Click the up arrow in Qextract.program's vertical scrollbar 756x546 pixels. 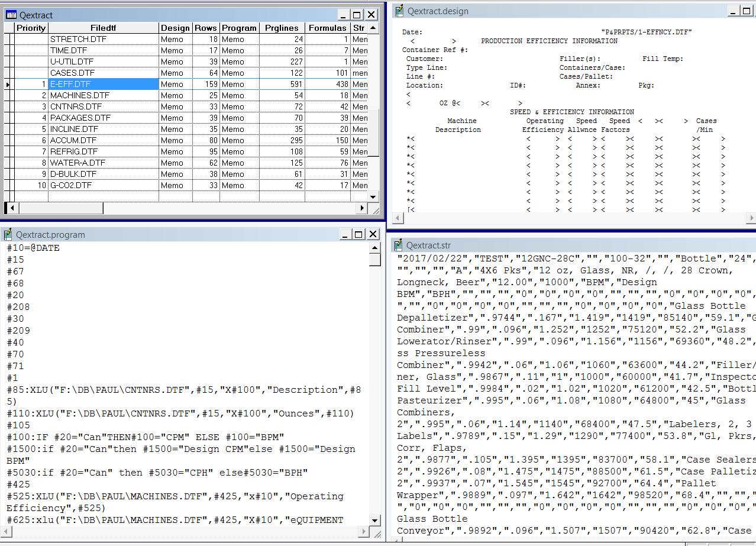coord(374,248)
